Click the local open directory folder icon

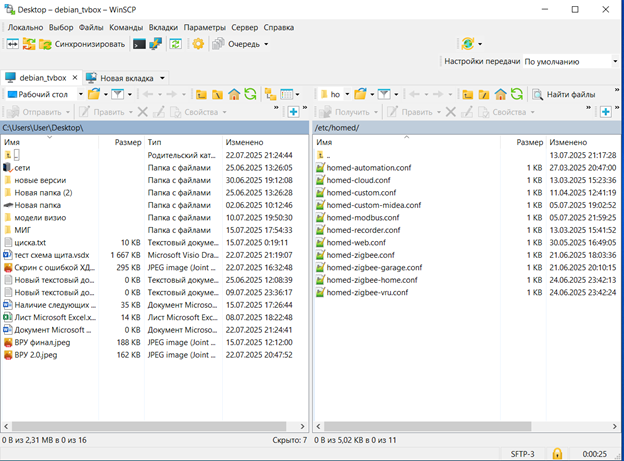pos(94,94)
